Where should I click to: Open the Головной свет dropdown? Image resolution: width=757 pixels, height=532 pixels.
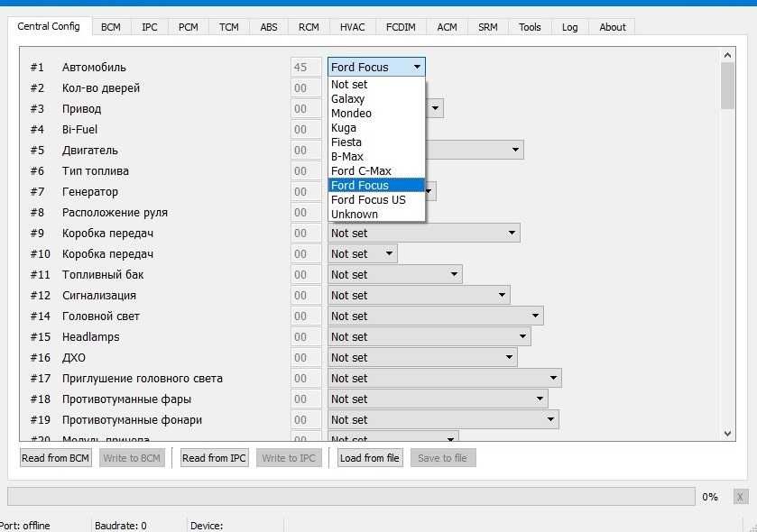(436, 316)
